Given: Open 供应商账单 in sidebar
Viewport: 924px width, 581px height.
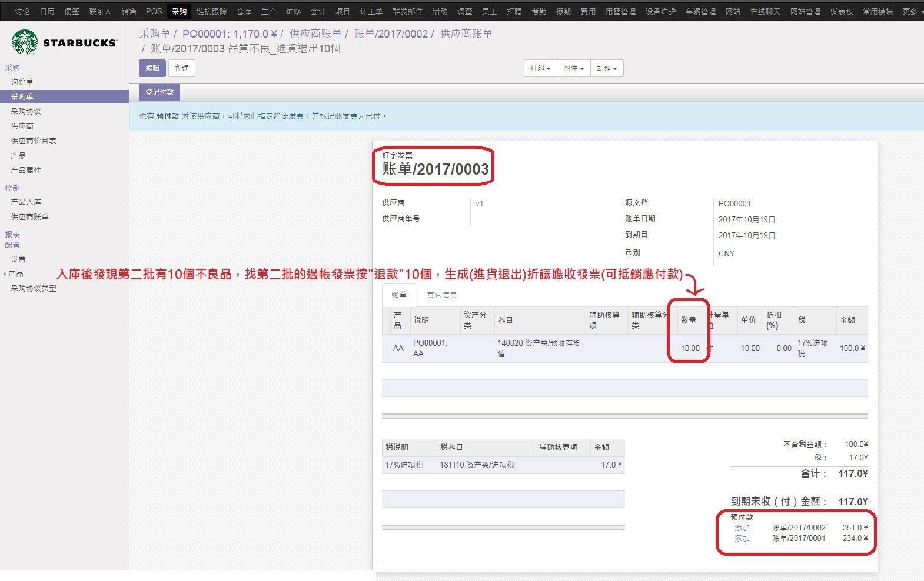Looking at the screenshot, I should (29, 216).
